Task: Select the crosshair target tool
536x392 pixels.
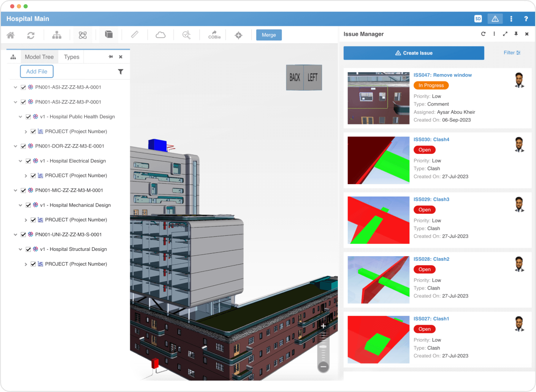Action: coord(239,35)
